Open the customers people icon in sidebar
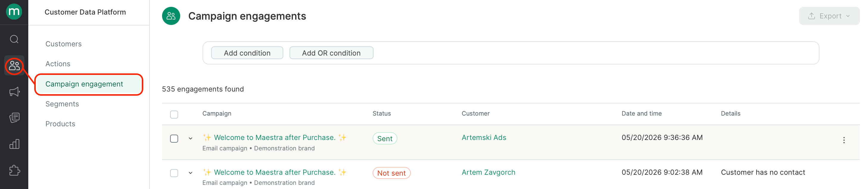Screen dimensions: 868x189 [14, 66]
